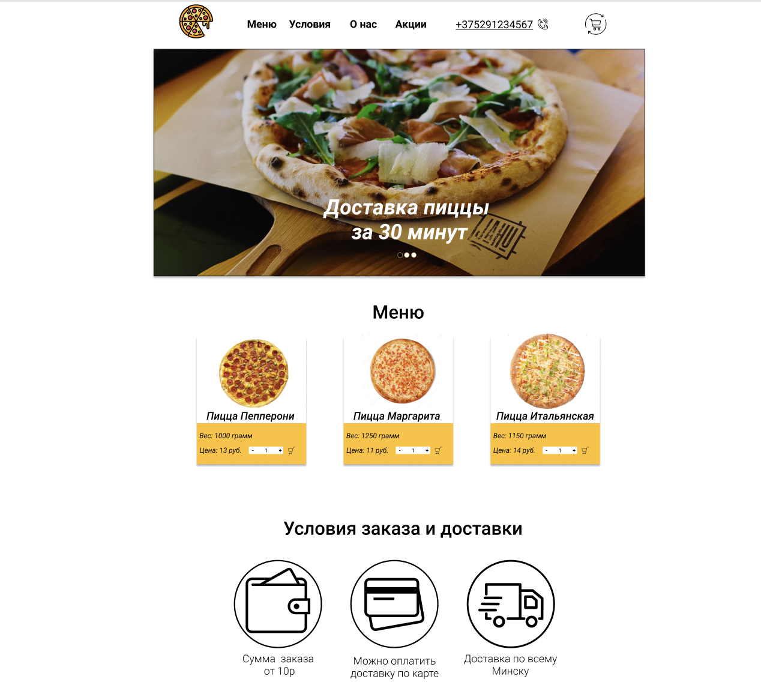Select the first carousel slide dot
The height and width of the screenshot is (700, 761).
[x=400, y=255]
